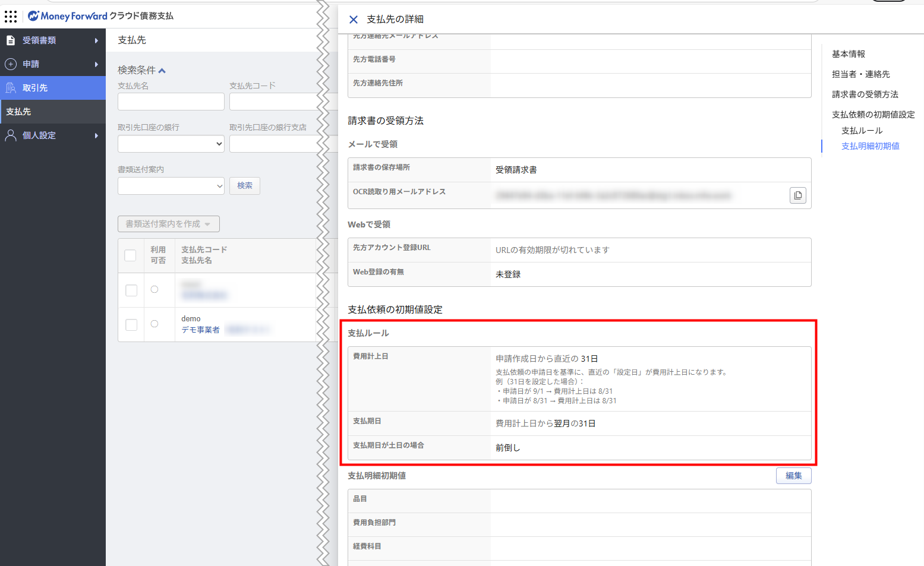924x566 pixels.
Task: Click the 編集 button for 支払明細初期値
Action: coord(793,476)
